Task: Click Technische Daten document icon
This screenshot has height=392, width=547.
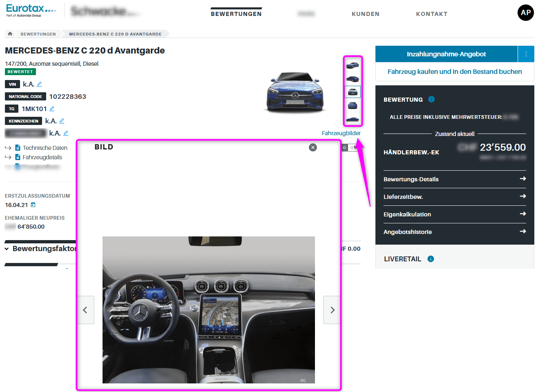Action: pos(18,148)
